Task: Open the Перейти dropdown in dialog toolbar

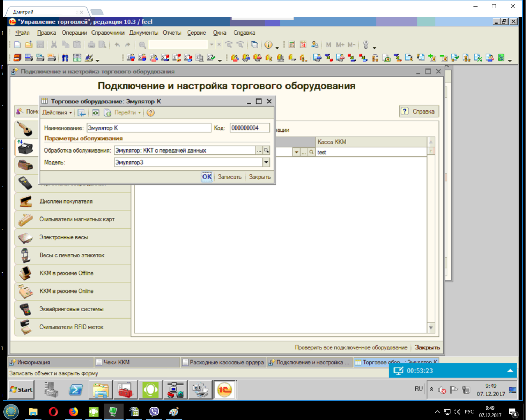Action: (x=128, y=113)
